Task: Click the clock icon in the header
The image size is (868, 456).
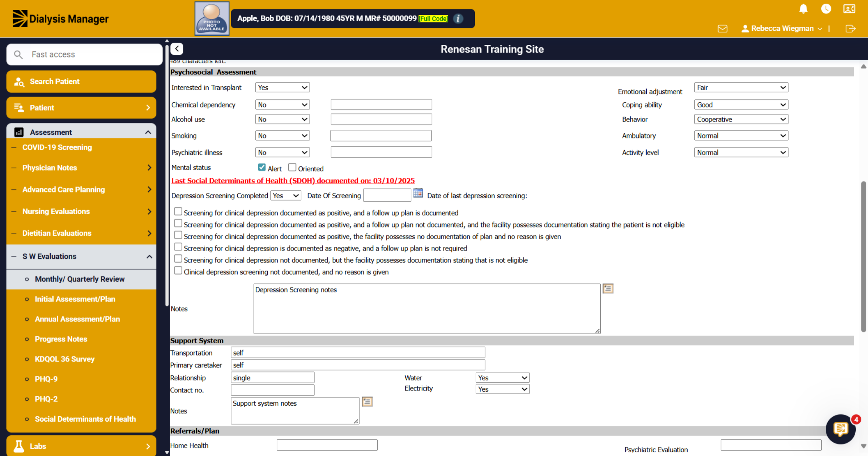Action: (x=826, y=9)
